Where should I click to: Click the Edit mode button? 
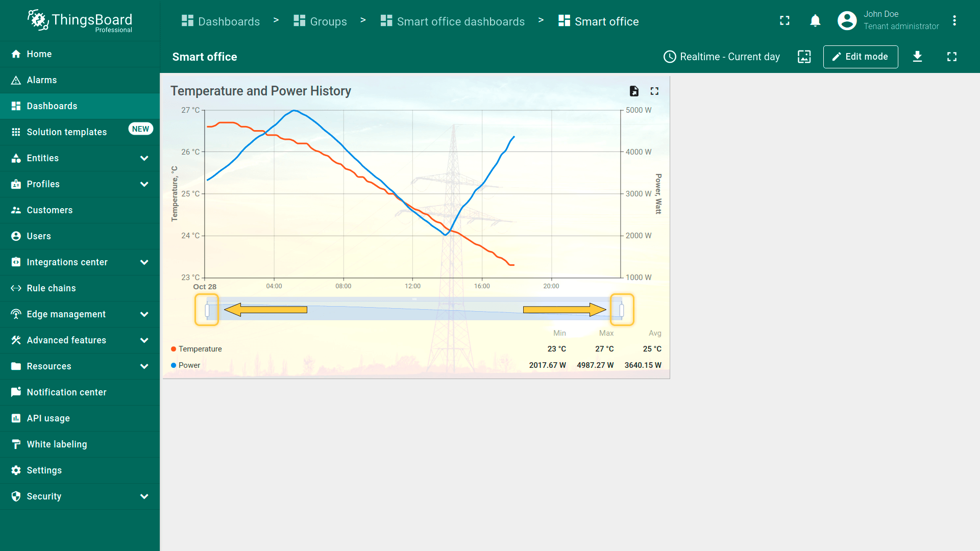[860, 57]
